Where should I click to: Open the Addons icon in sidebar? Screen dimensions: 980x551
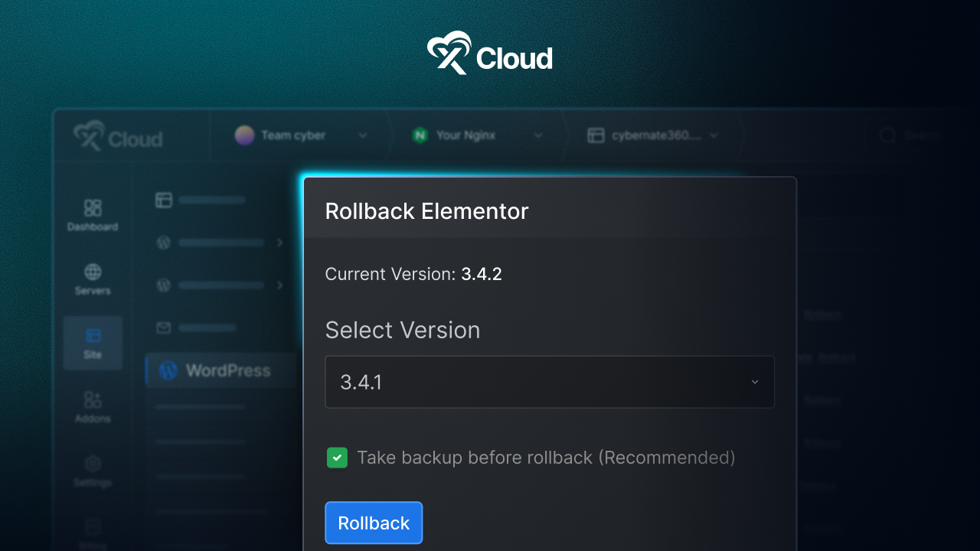(x=93, y=400)
